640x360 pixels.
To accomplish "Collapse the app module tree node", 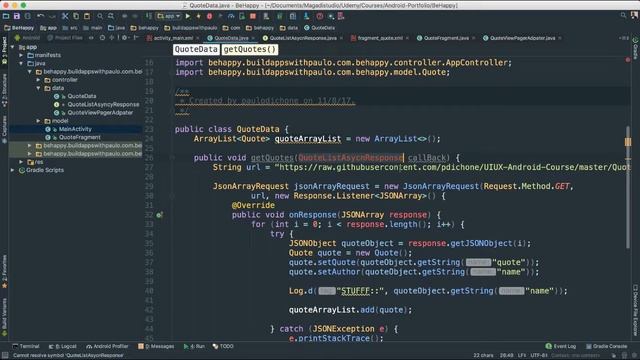I will coord(13,47).
